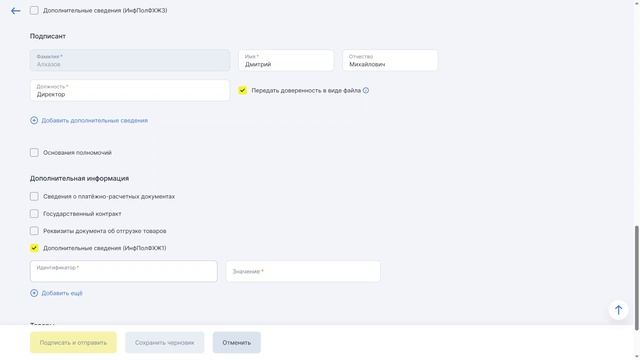This screenshot has width=640, height=360.
Task: Click plus icon beside Добавить ещё
Action: coord(34,293)
